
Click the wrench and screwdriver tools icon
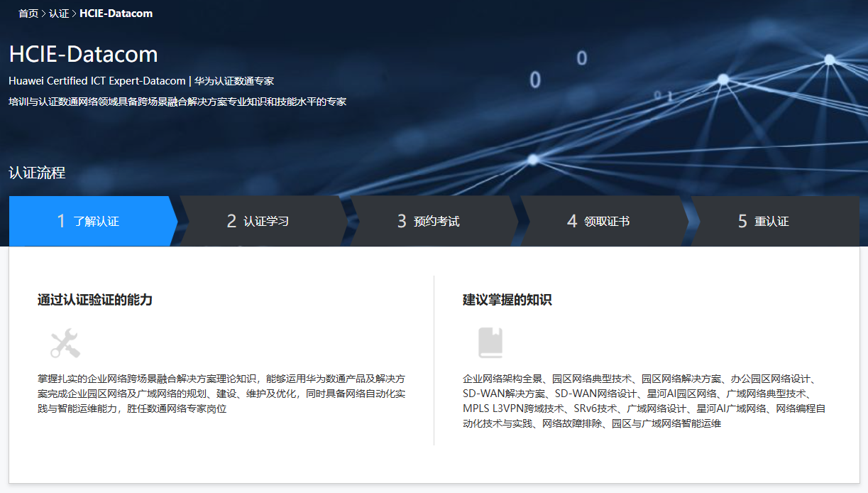65,343
